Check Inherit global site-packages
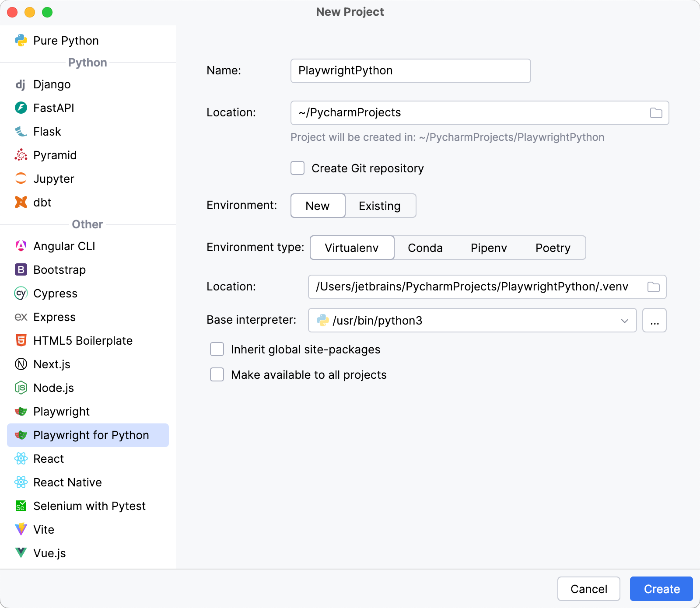This screenshot has height=608, width=700. [217, 349]
